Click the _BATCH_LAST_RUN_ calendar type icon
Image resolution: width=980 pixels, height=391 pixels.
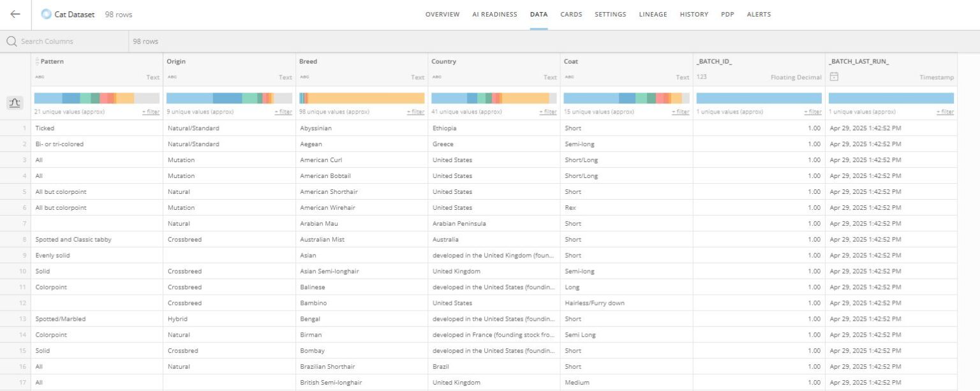click(833, 77)
